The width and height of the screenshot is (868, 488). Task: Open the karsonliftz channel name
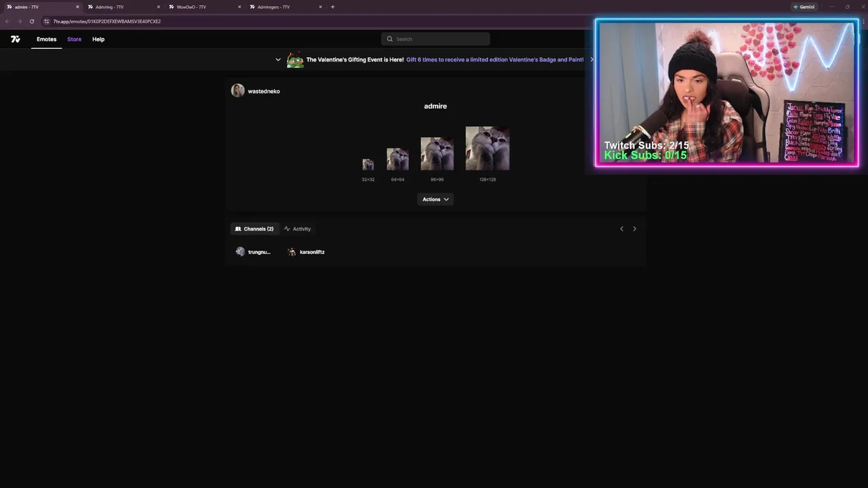tap(312, 252)
